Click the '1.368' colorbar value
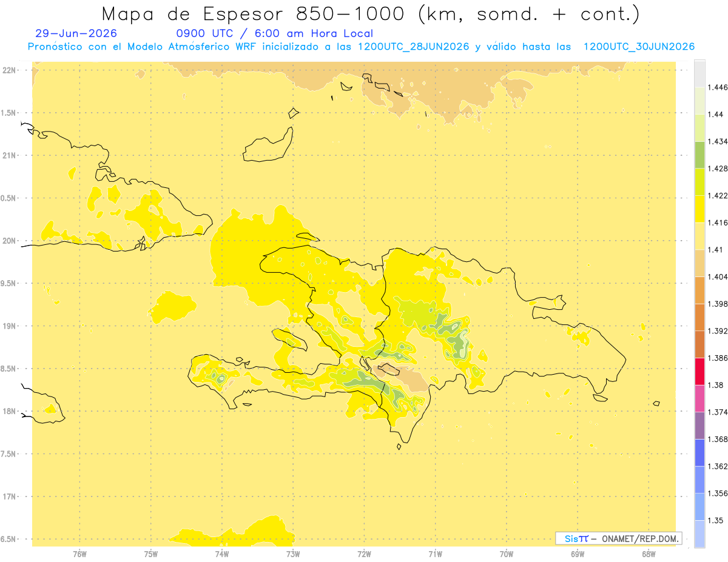 click(718, 439)
